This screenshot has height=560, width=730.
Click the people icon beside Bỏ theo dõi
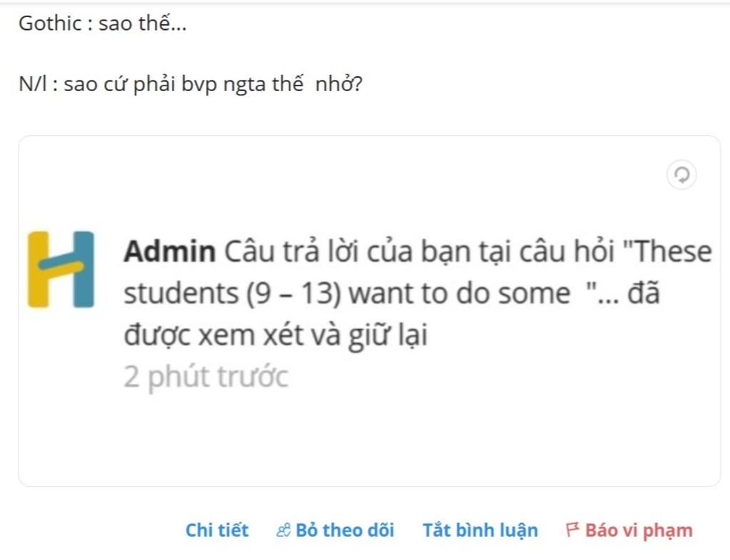[284, 530]
